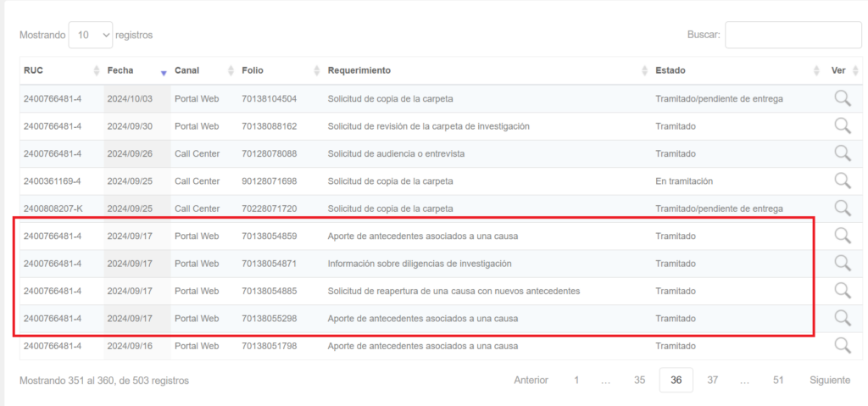The height and width of the screenshot is (406, 868).
Task: Jump to page 35 in pagination
Action: 640,381
